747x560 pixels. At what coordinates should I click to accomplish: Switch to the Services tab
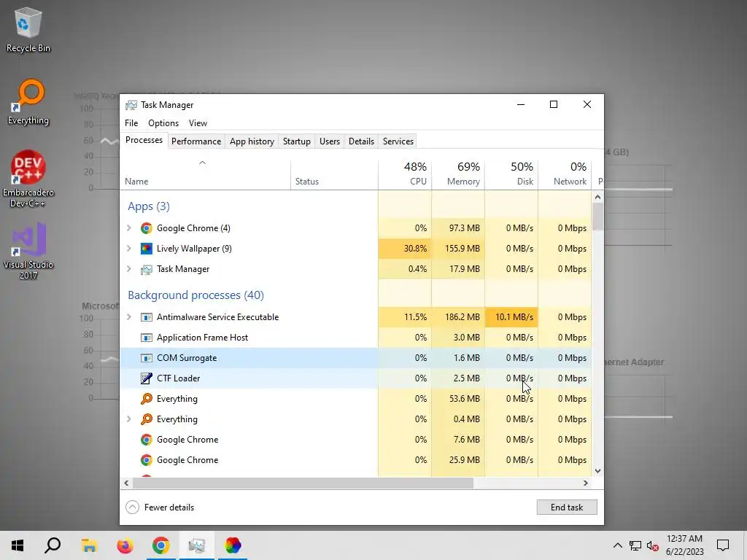pos(398,141)
